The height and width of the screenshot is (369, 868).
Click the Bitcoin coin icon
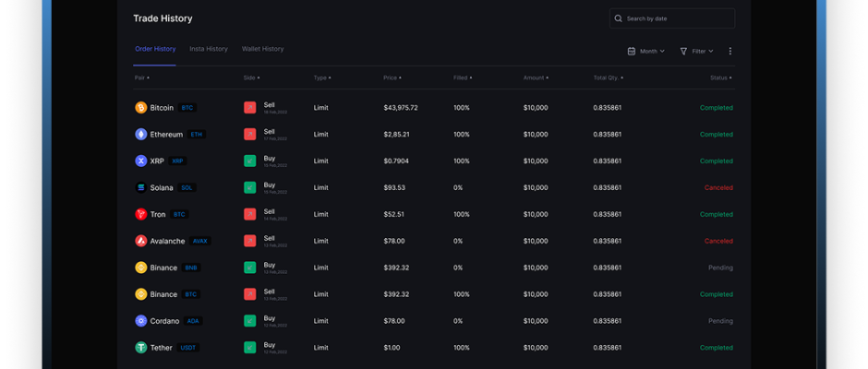[141, 108]
